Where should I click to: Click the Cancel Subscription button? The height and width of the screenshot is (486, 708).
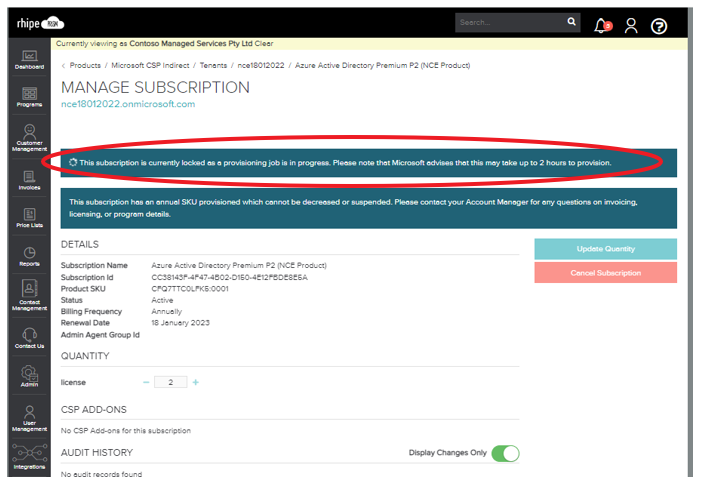pyautogui.click(x=606, y=273)
